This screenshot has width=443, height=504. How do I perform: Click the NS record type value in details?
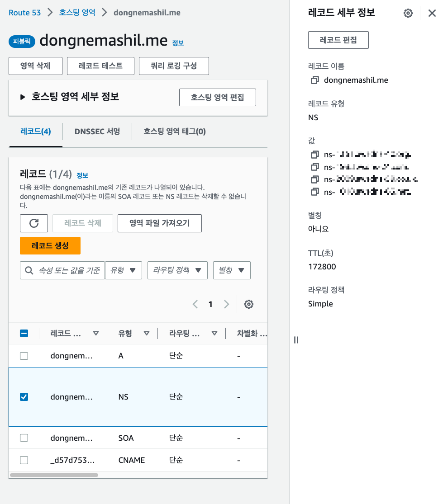[x=313, y=118]
